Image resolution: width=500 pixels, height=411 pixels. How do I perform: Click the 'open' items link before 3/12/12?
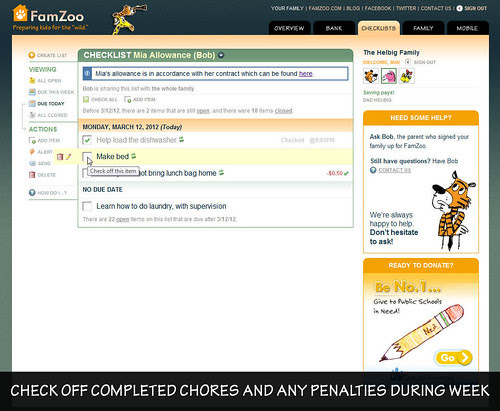[x=203, y=111]
